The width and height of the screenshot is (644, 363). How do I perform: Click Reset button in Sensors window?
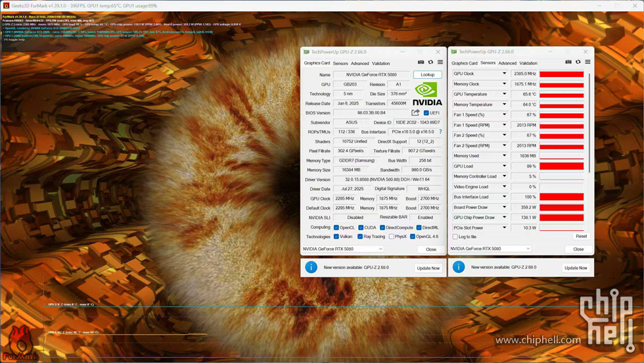581,236
